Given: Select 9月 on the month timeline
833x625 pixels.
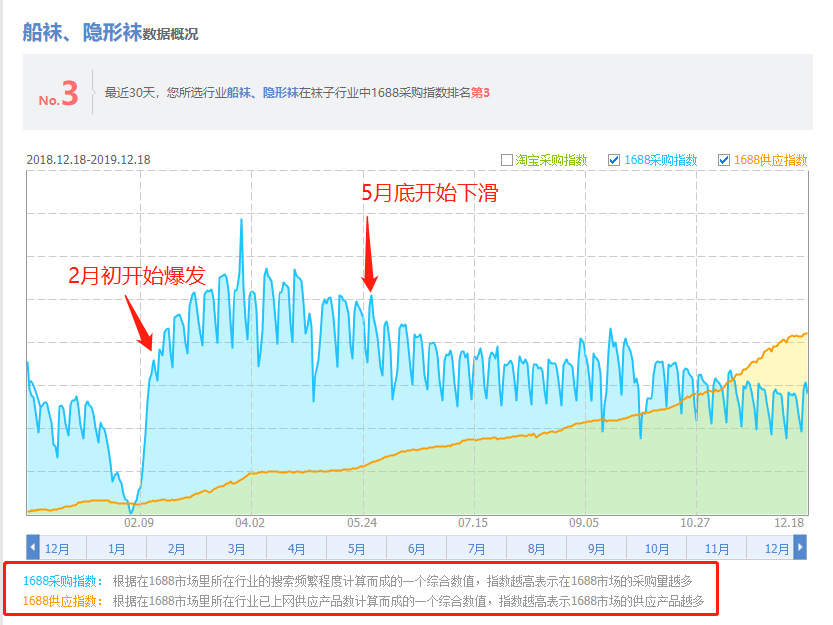Looking at the screenshot, I should coord(597,549).
